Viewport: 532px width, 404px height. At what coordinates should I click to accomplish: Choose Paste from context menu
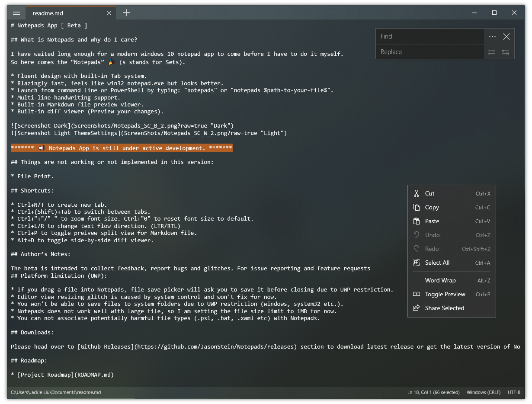point(452,221)
